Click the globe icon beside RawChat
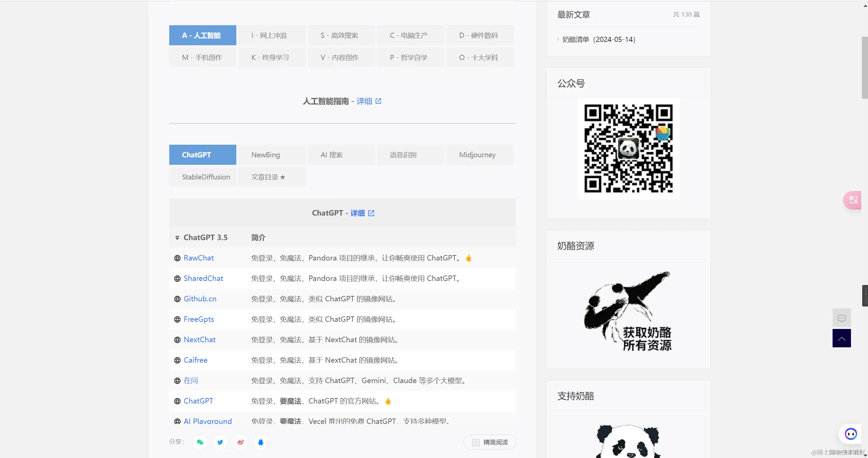This screenshot has height=458, width=868. coord(177,258)
